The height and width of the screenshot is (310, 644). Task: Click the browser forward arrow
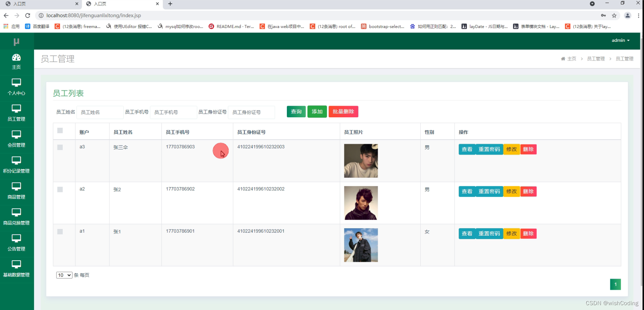coord(17,15)
